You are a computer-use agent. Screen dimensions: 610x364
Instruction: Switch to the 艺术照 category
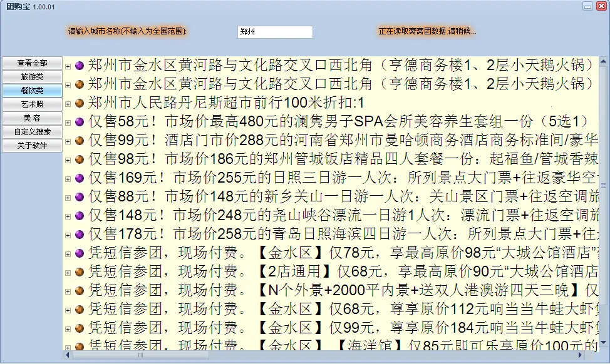tap(31, 104)
